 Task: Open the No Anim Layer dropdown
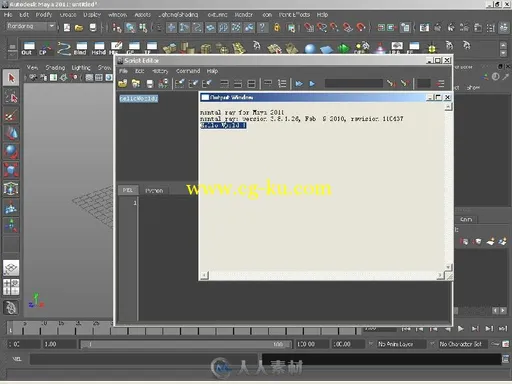(x=401, y=344)
